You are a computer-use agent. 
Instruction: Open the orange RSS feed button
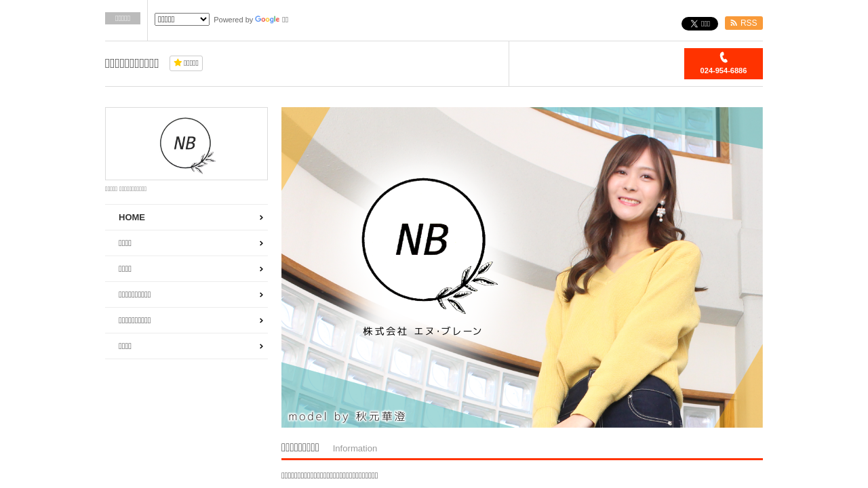[743, 23]
